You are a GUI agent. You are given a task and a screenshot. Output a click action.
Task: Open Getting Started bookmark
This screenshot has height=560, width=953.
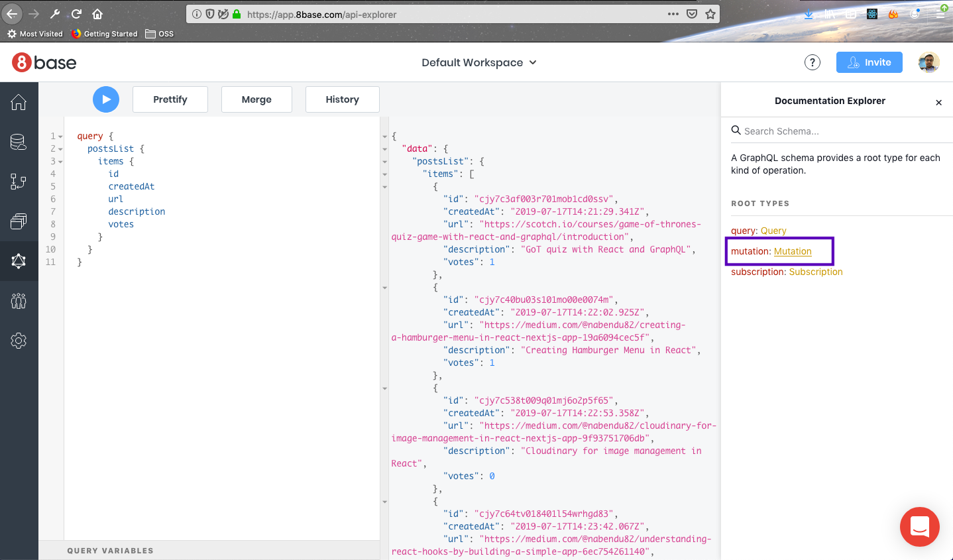tap(105, 34)
